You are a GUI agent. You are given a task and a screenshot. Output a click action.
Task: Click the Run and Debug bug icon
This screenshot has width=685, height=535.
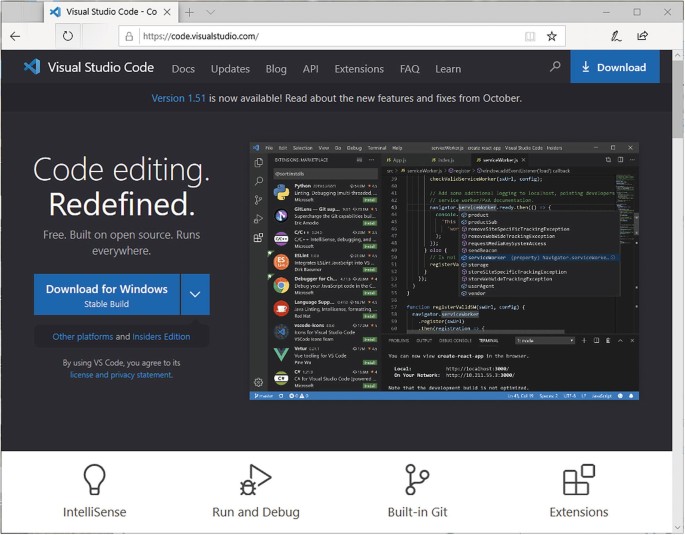pyautogui.click(x=256, y=480)
